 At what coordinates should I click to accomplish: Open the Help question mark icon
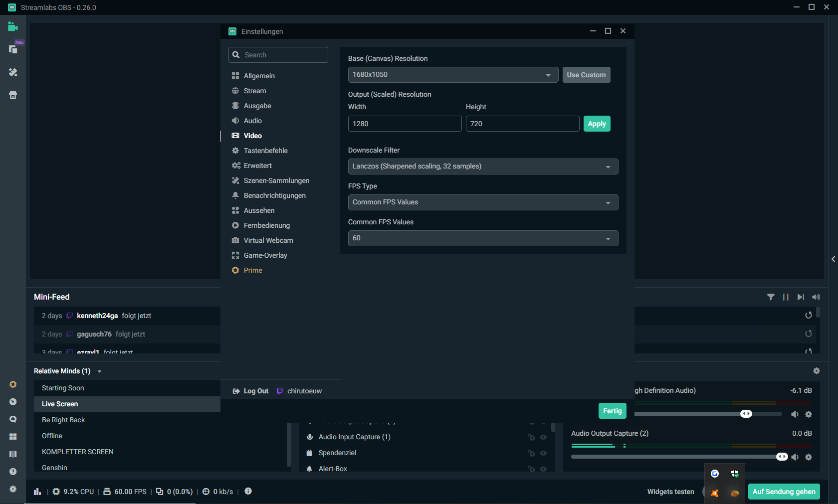click(x=13, y=472)
